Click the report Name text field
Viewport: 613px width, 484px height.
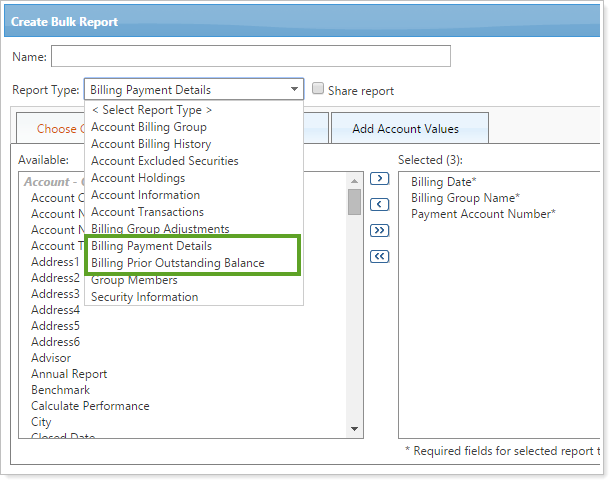[x=250, y=56]
